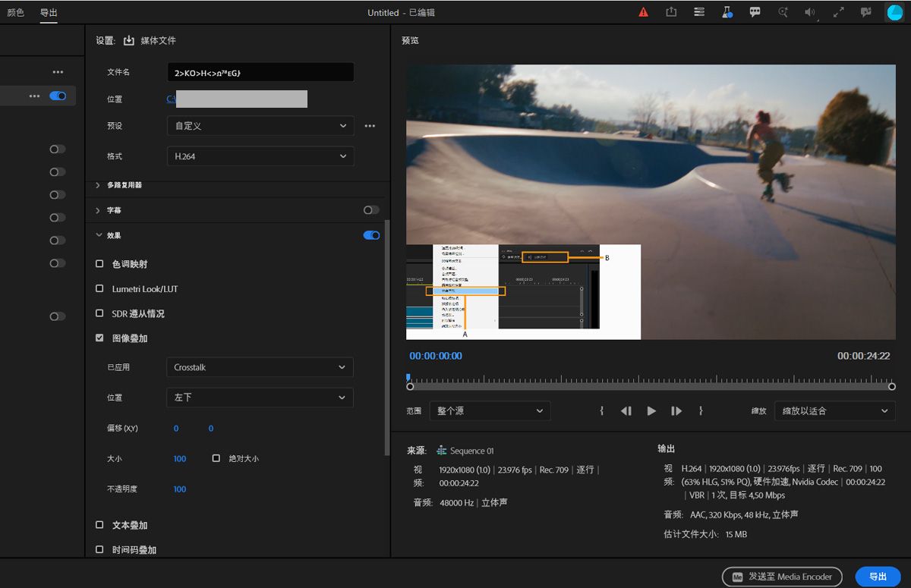The height and width of the screenshot is (588, 911).
Task: Click the 估计文件大小 15 MB text
Action: pos(705,534)
